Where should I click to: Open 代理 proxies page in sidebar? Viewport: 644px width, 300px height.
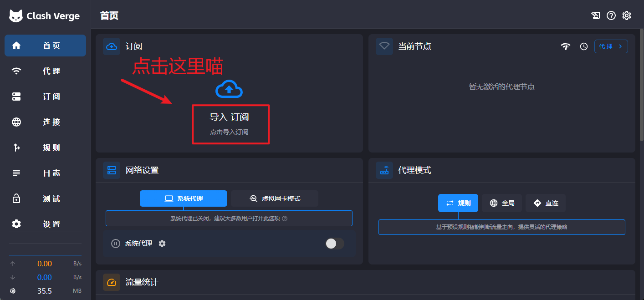[x=45, y=71]
